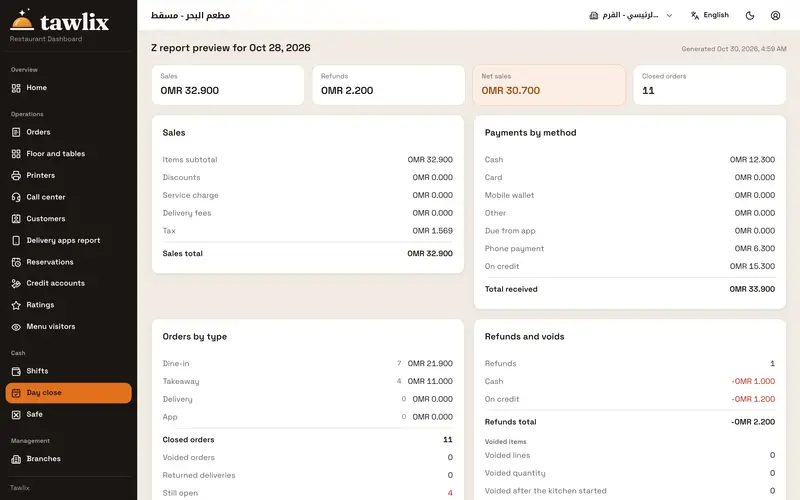This screenshot has width=800, height=500.
Task: Click the Menu visitors eye icon
Action: pyautogui.click(x=16, y=327)
